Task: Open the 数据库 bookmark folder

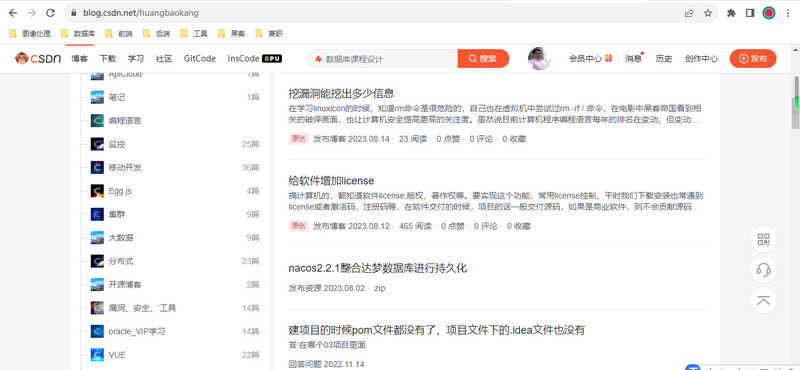Action: tap(78, 34)
